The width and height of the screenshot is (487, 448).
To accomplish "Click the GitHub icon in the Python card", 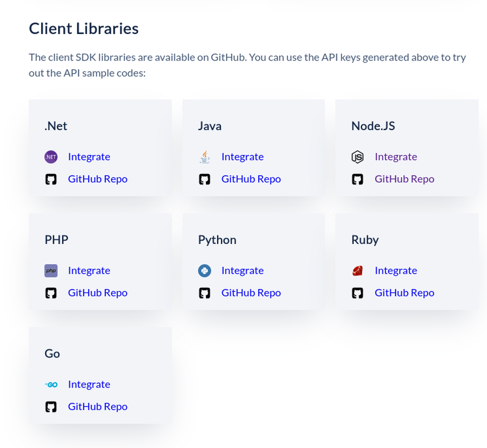I will click(204, 293).
